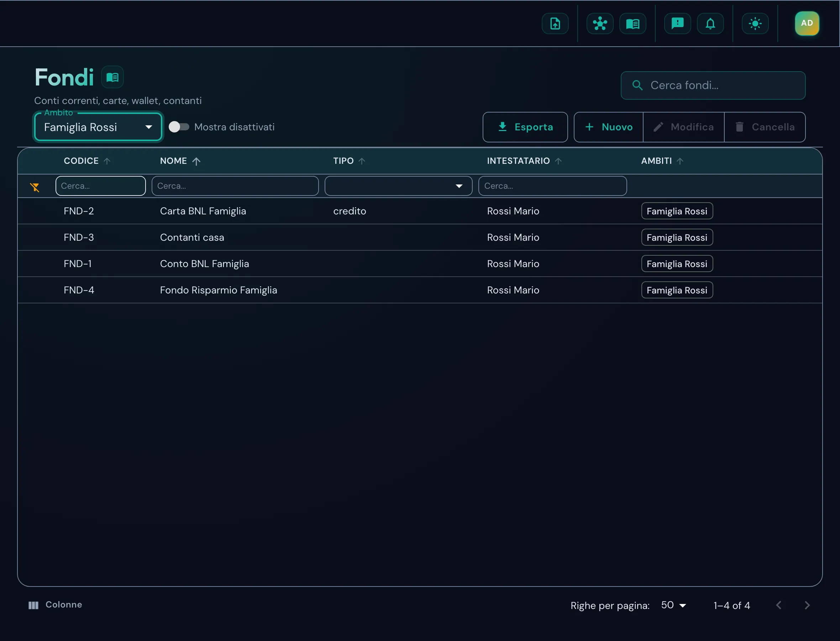
Task: Select the Fondo Risparmio Famiglia row
Action: coord(420,290)
